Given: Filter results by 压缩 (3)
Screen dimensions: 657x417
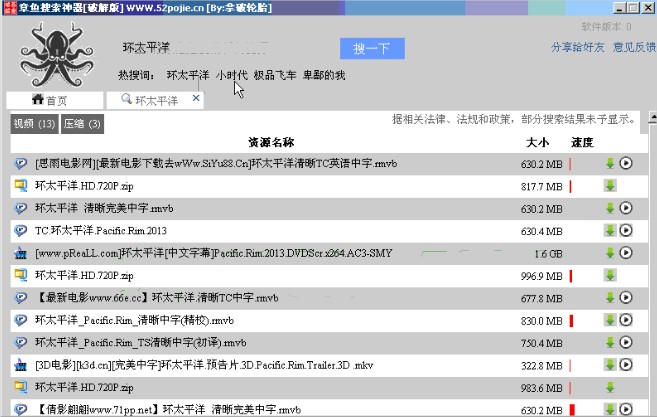Looking at the screenshot, I should [x=82, y=124].
